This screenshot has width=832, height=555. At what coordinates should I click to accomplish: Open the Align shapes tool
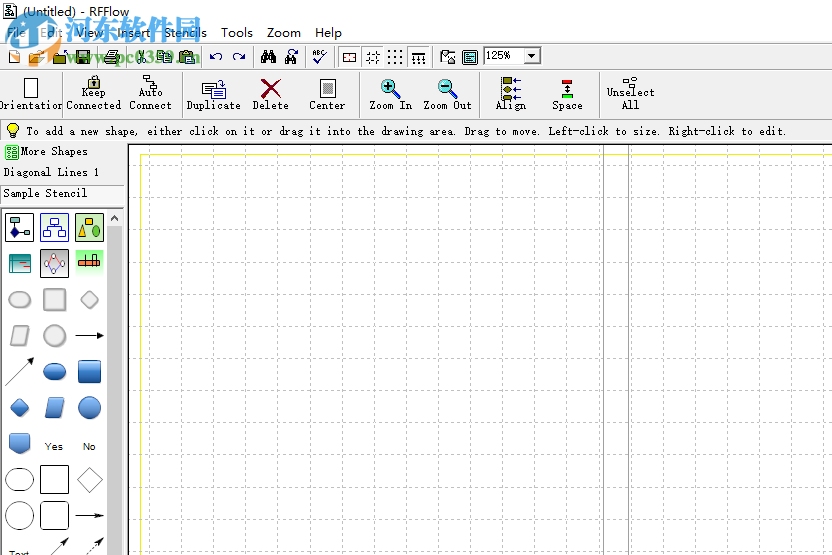click(511, 90)
